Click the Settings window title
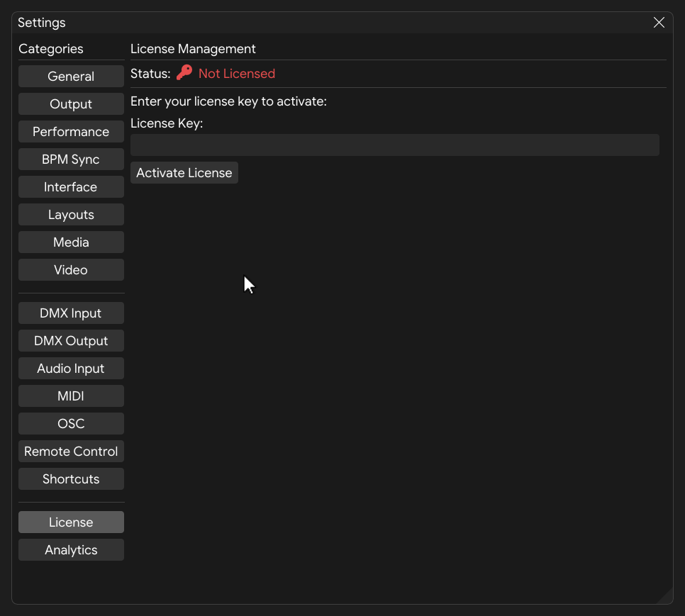This screenshot has height=616, width=685. tap(42, 23)
